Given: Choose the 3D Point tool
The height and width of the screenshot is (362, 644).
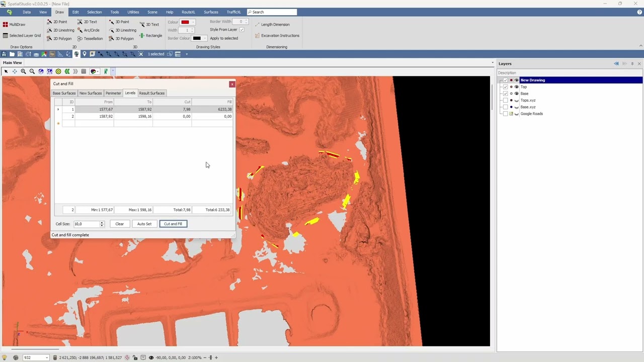Looking at the screenshot, I should coord(119,22).
